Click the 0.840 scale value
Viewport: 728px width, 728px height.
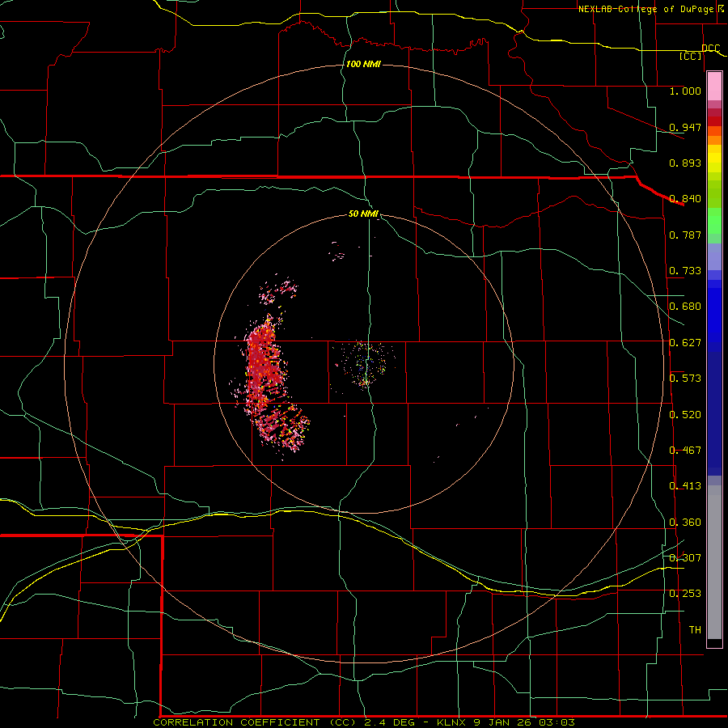tap(685, 199)
